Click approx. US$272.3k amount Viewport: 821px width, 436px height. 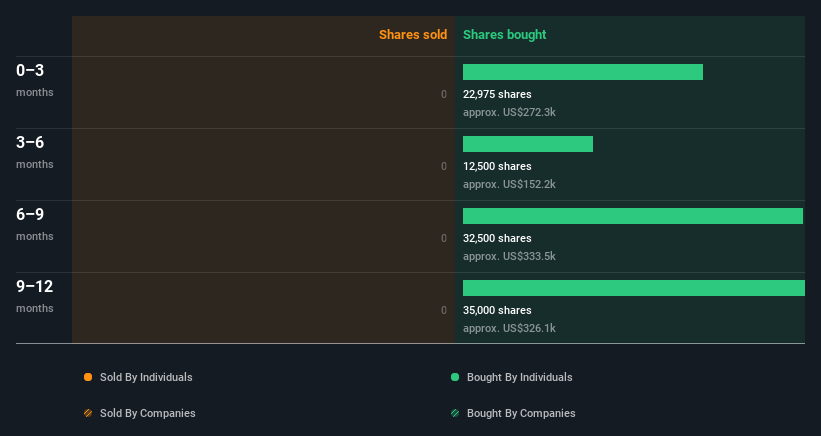point(509,113)
